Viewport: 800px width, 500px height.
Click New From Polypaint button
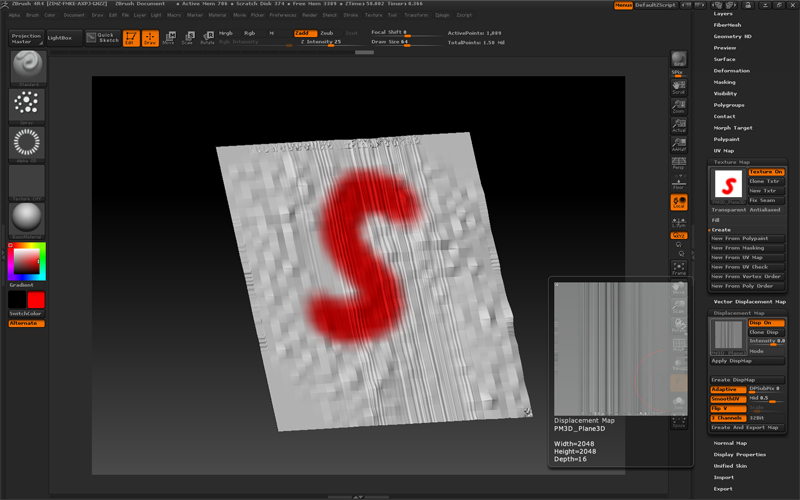tap(747, 239)
